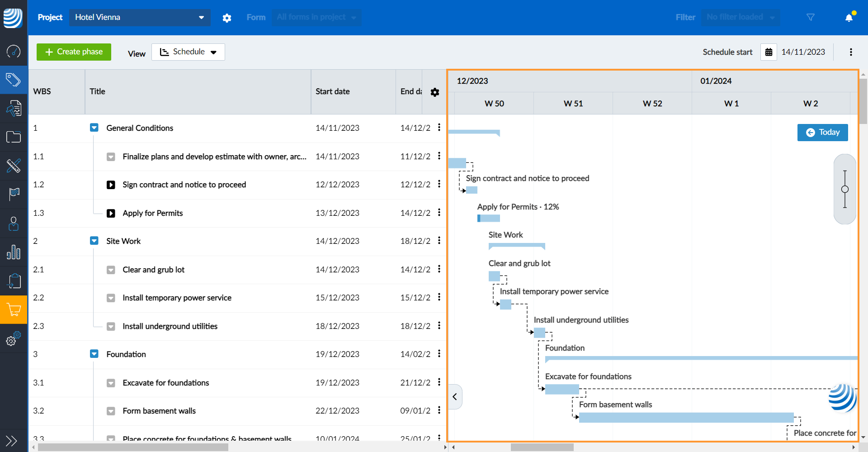Open row menu for Apply for Permits
The width and height of the screenshot is (868, 452).
439,213
